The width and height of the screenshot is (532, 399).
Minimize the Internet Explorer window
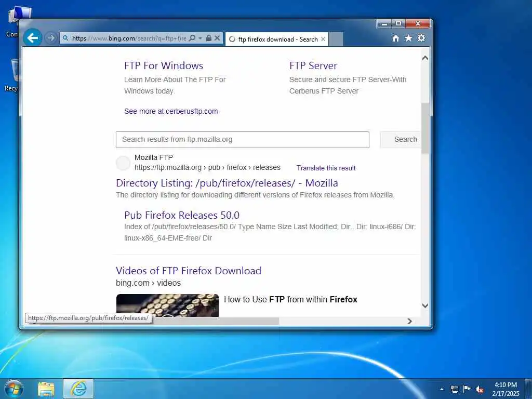pyautogui.click(x=384, y=24)
